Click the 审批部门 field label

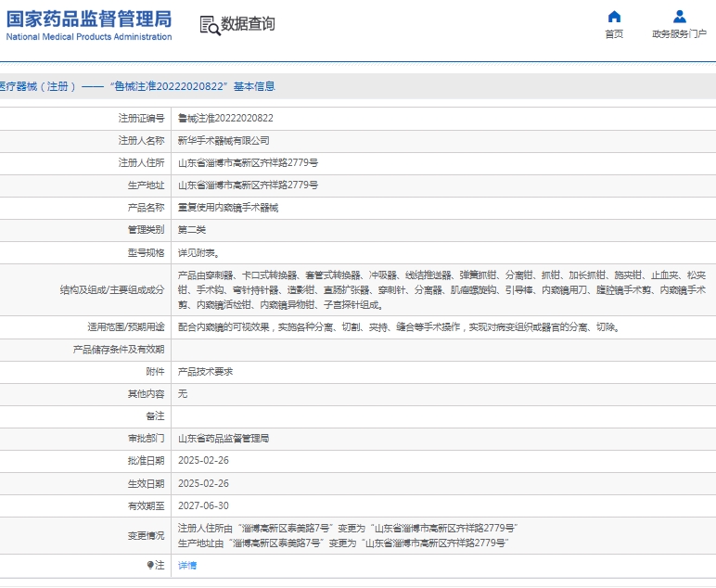click(x=147, y=439)
